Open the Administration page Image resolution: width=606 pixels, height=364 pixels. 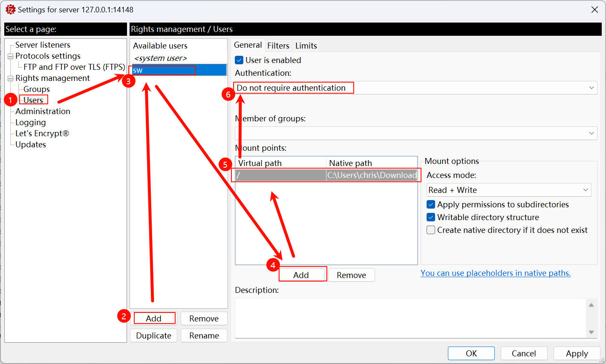click(x=43, y=111)
